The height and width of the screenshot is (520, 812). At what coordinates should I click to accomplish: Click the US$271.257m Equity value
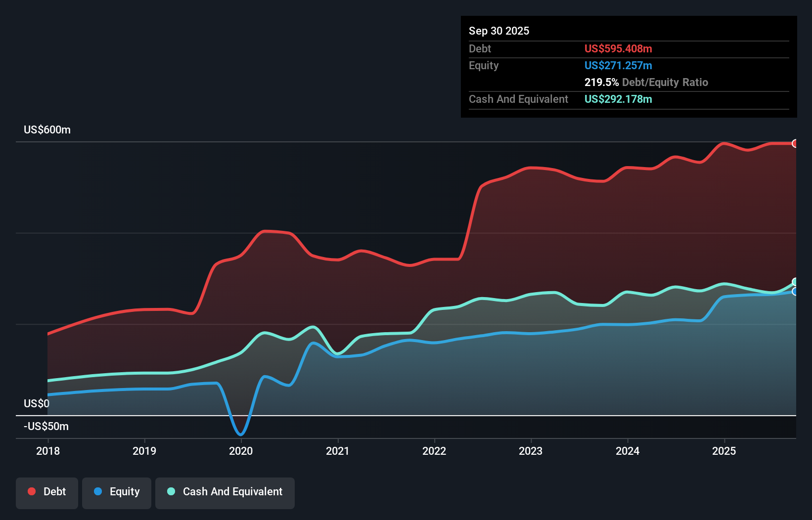pos(618,65)
